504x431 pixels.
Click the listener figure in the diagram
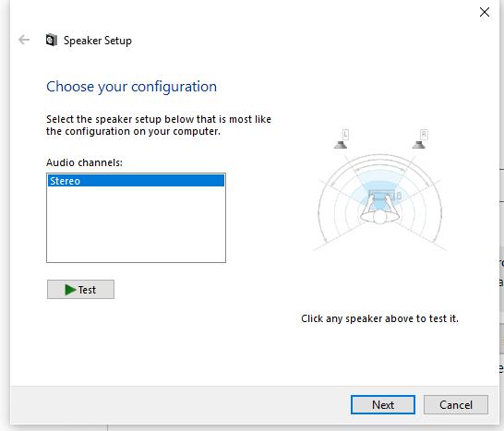[379, 210]
